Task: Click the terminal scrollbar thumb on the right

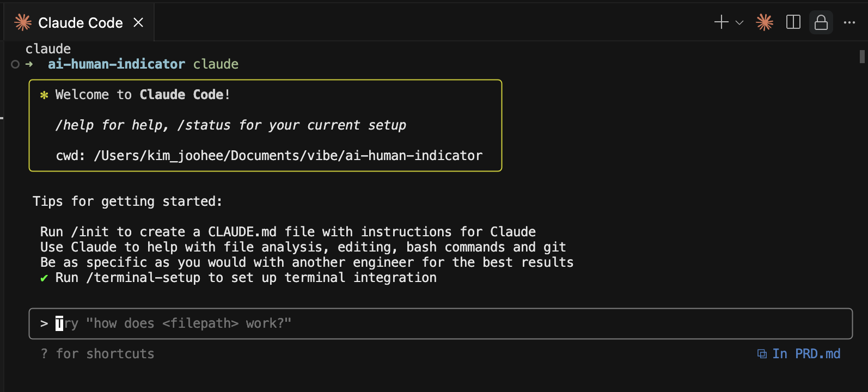Action: tap(862, 57)
